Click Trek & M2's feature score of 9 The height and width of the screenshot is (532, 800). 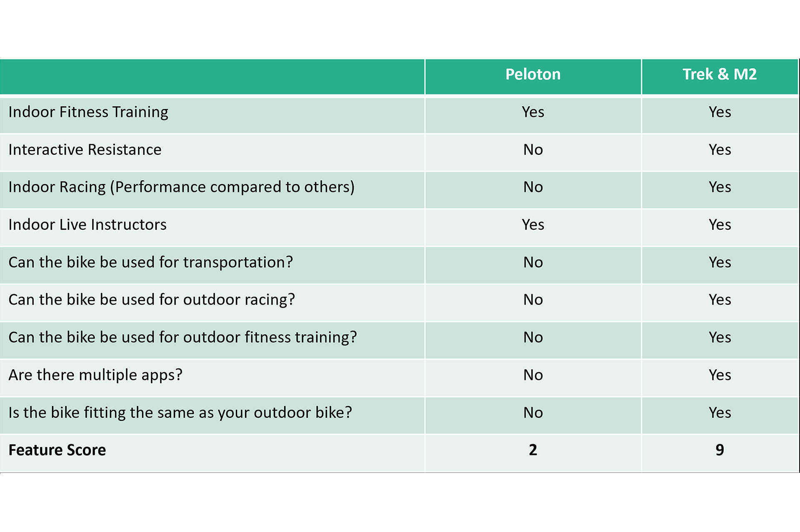point(720,450)
